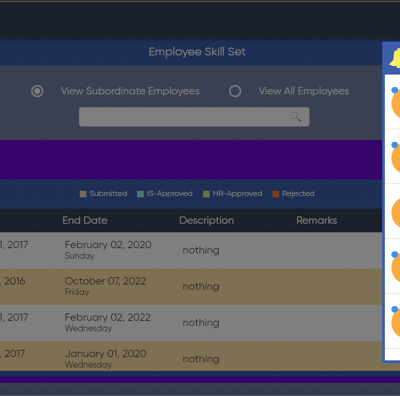The image size is (400, 396).
Task: Click the Rejected legend color swatch
Action: 275,194
